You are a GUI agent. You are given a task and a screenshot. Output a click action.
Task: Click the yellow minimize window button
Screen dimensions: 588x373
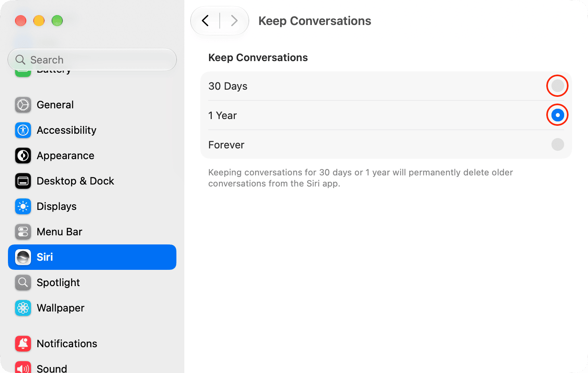click(x=39, y=21)
